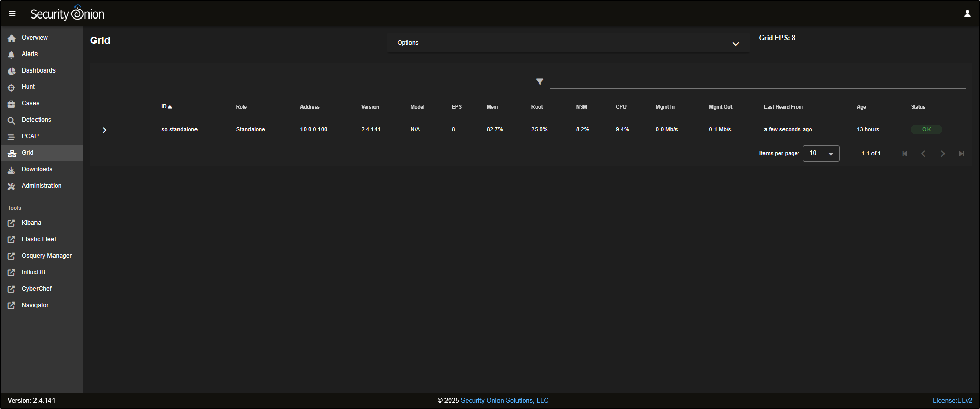
Task: Click the Alerts bell icon
Action: pos(11,55)
